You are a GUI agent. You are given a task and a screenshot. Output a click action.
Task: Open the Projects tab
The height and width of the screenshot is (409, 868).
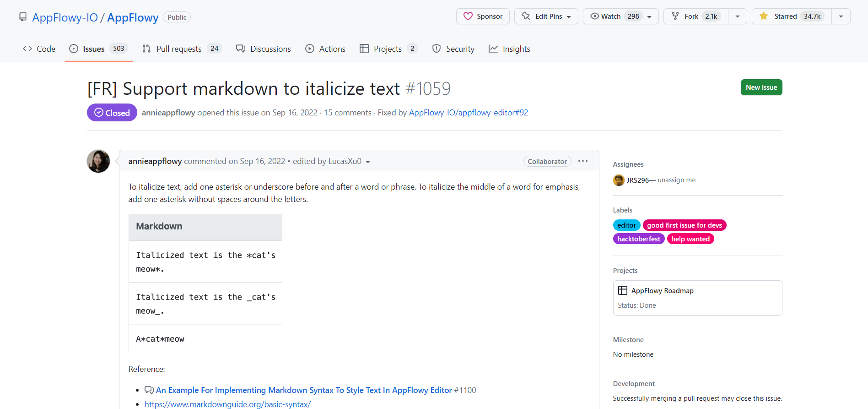(389, 49)
